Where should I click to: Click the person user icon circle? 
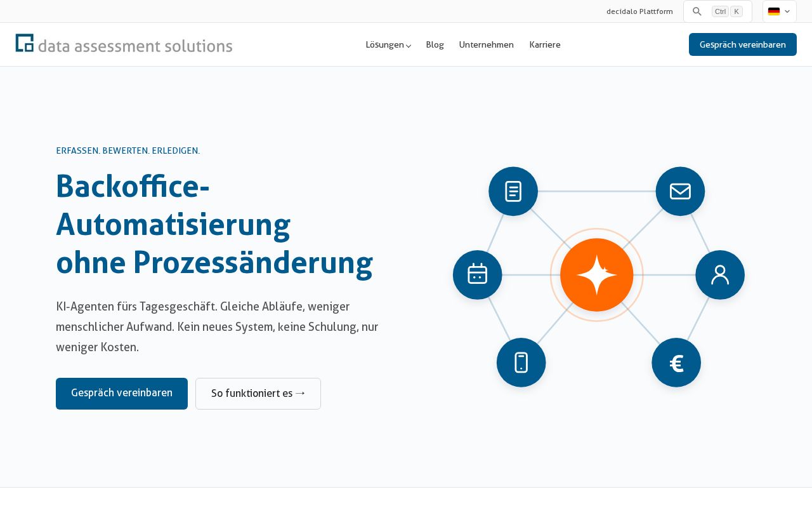(x=720, y=275)
